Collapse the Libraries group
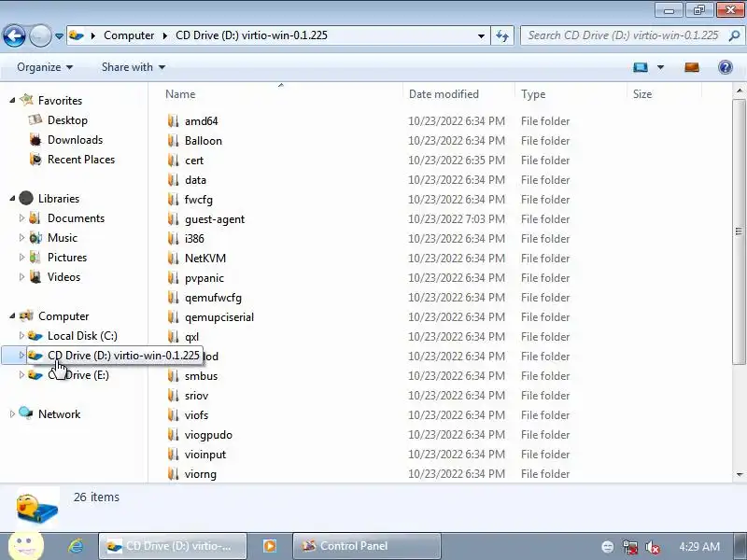Screen dimensions: 747x560 (x=12, y=199)
